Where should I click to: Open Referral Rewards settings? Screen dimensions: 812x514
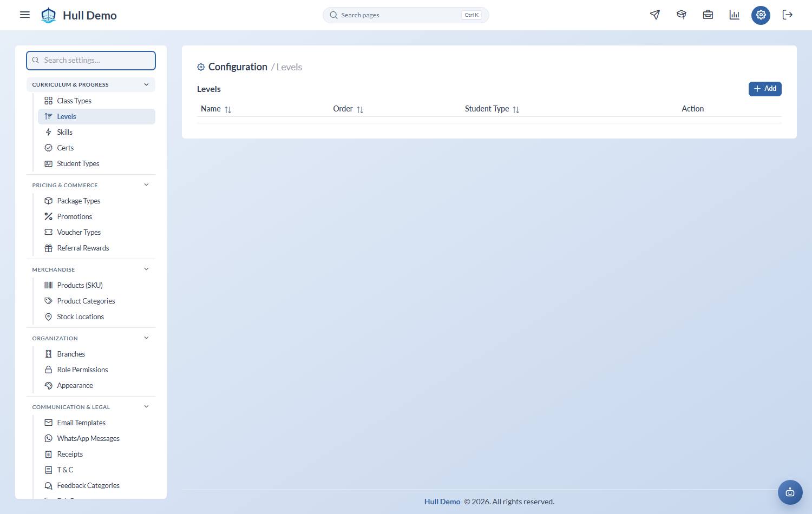96,248
